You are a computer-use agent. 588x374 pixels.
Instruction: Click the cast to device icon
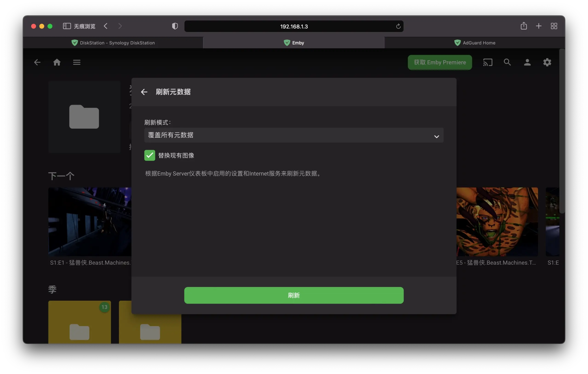pyautogui.click(x=488, y=62)
